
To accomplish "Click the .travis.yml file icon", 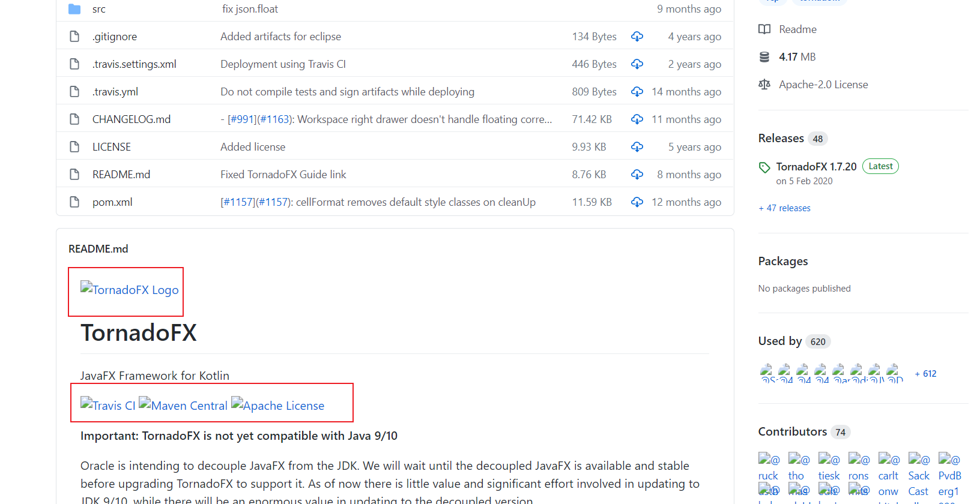I will pyautogui.click(x=74, y=92).
